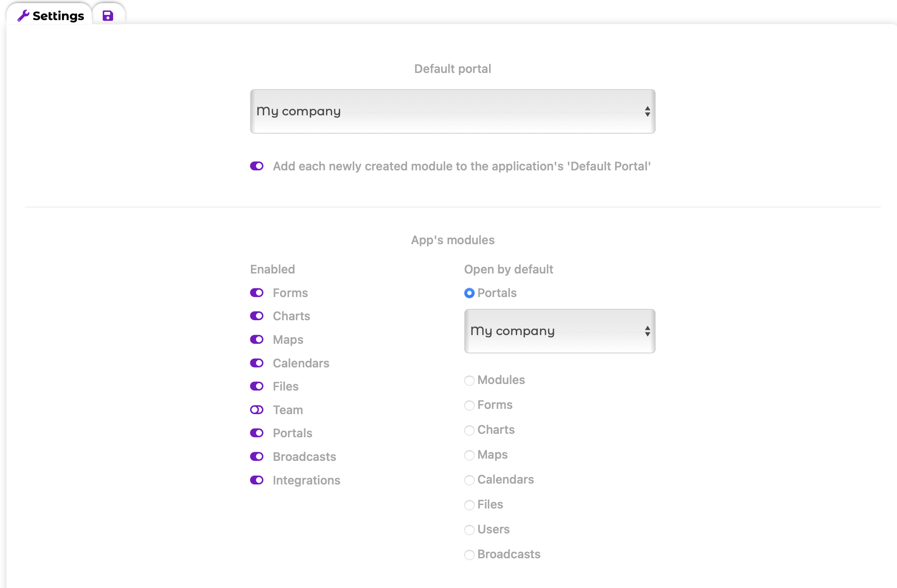Click the 'Team' label text
Screen dimensions: 897x588
(x=288, y=410)
